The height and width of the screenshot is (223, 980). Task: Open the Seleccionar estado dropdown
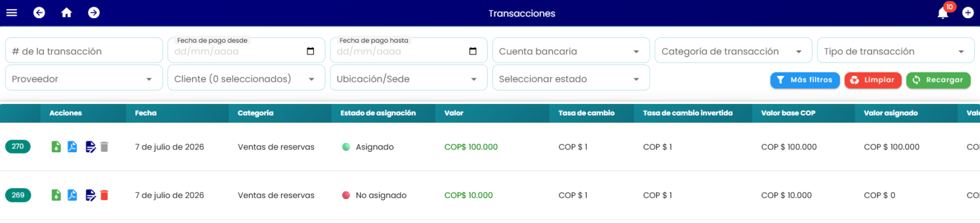click(571, 78)
